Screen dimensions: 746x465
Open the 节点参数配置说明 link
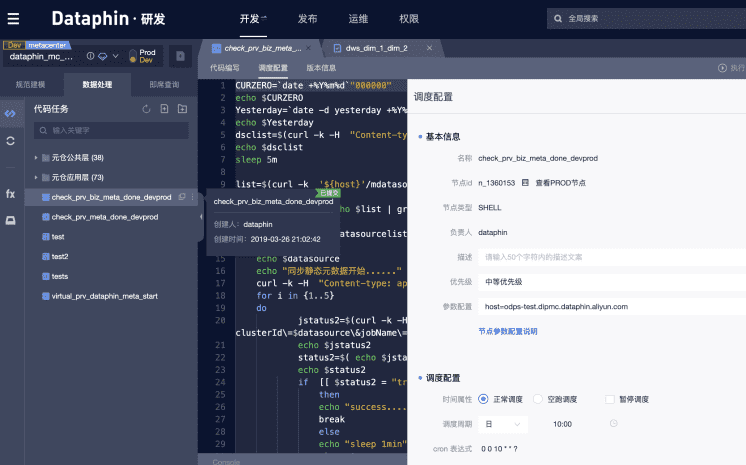(508, 331)
